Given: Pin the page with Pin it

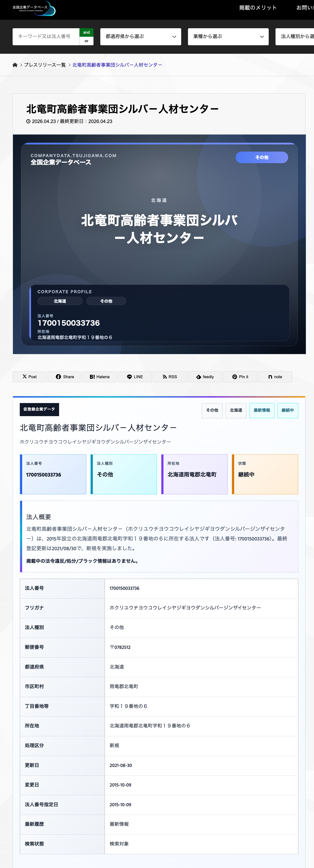Looking at the screenshot, I should coord(240,377).
